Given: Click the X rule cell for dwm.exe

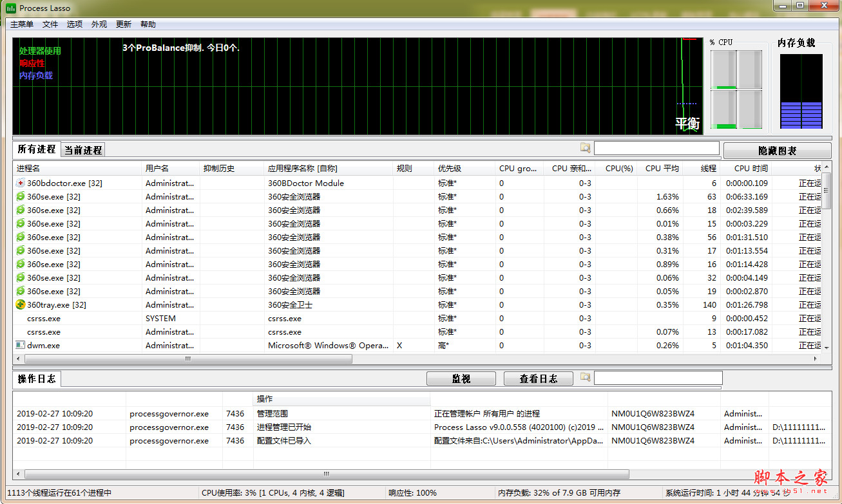Looking at the screenshot, I should pyautogui.click(x=399, y=345).
